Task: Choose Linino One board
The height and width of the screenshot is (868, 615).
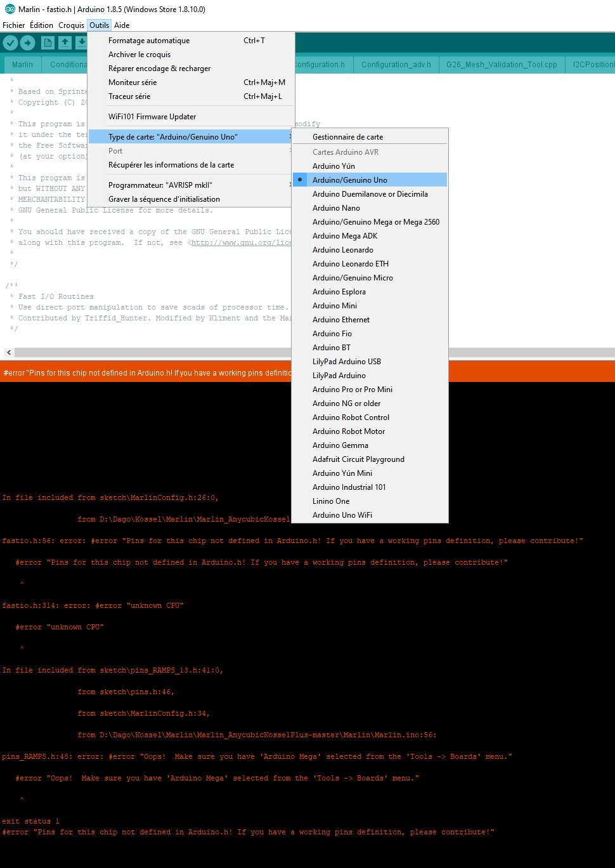Action: click(x=370, y=501)
